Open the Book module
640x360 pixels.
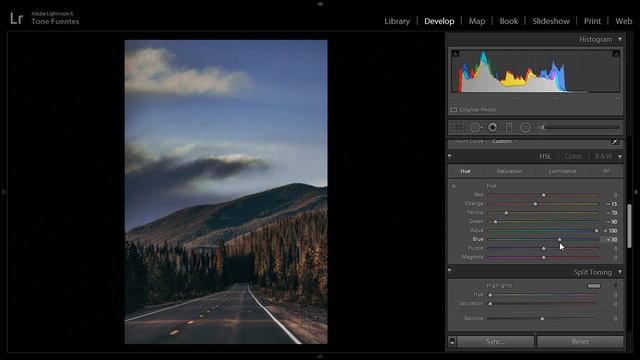coord(509,21)
